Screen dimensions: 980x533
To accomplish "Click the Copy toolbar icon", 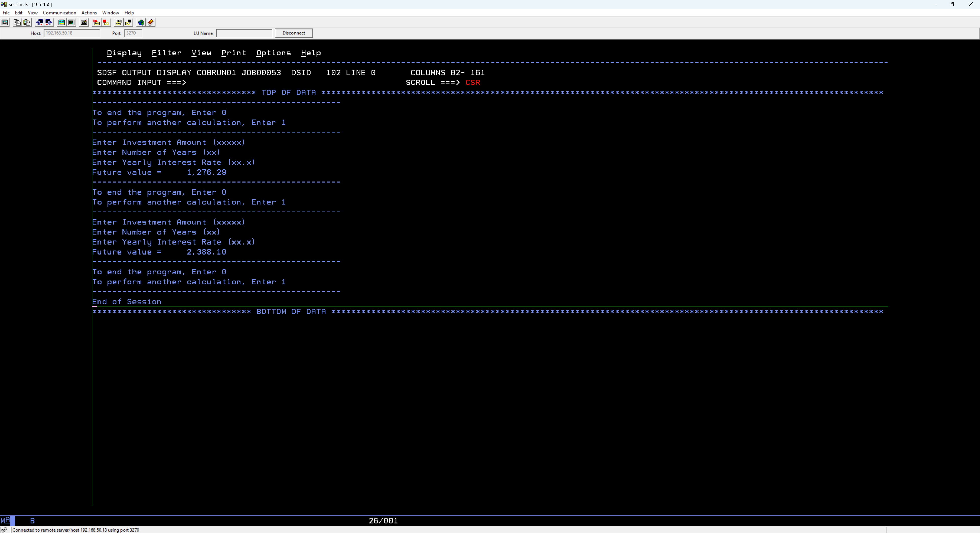I will [x=17, y=22].
